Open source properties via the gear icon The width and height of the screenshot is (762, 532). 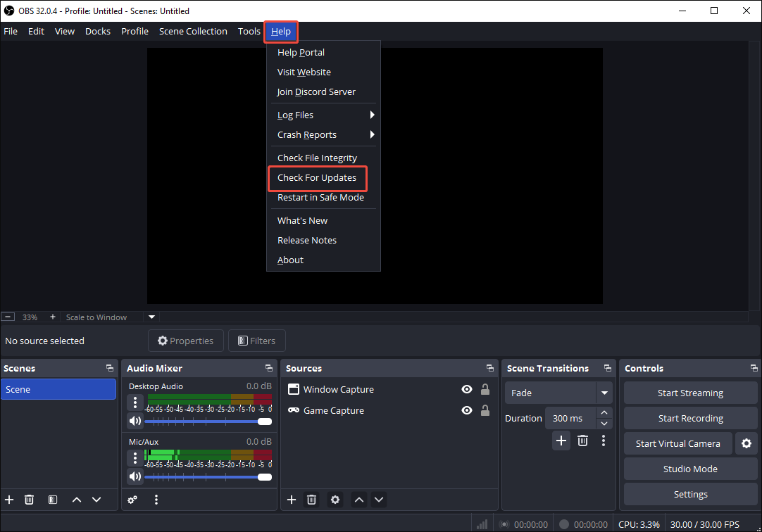335,500
